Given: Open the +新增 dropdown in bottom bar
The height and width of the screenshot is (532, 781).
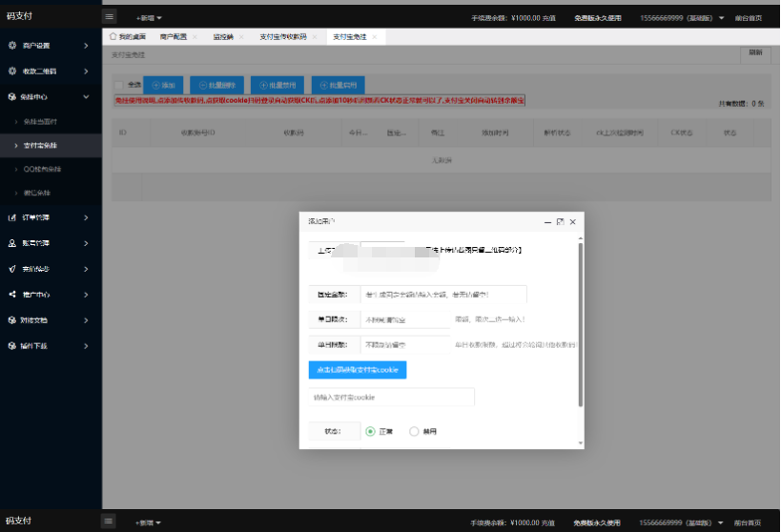Looking at the screenshot, I should 148,522.
